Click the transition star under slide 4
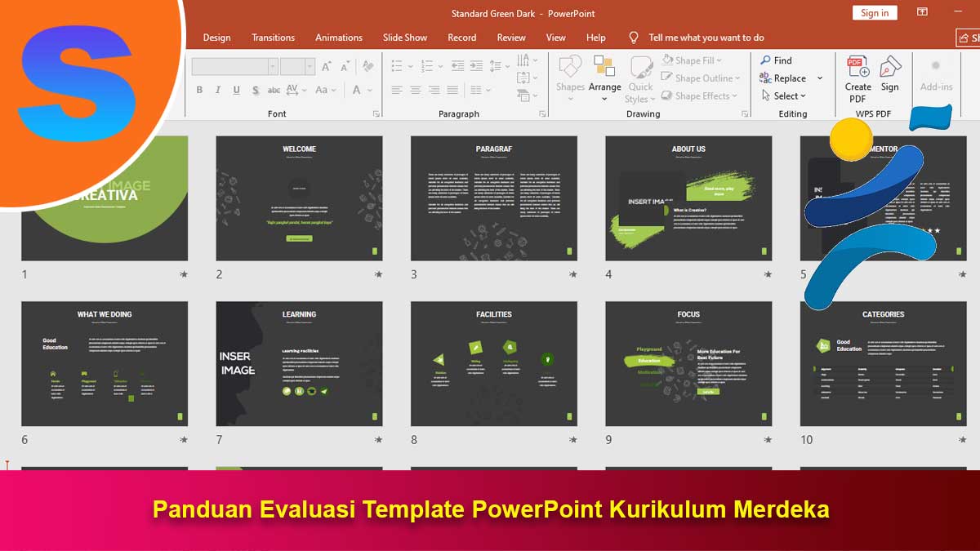The image size is (980, 551). (767, 274)
